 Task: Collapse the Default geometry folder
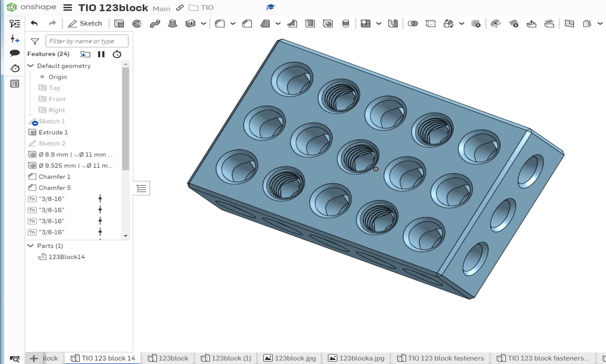(31, 66)
